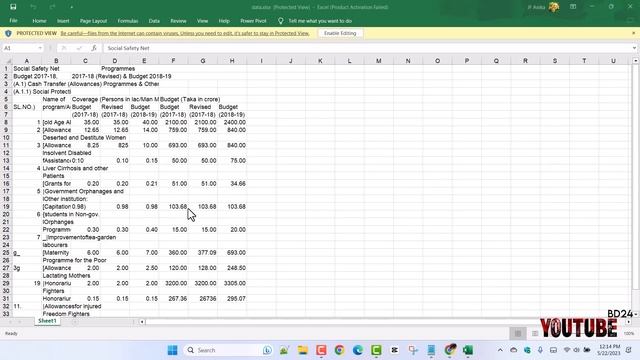Image resolution: width=640 pixels, height=360 pixels.
Task: Open the notification bell icon
Action: 629,350
